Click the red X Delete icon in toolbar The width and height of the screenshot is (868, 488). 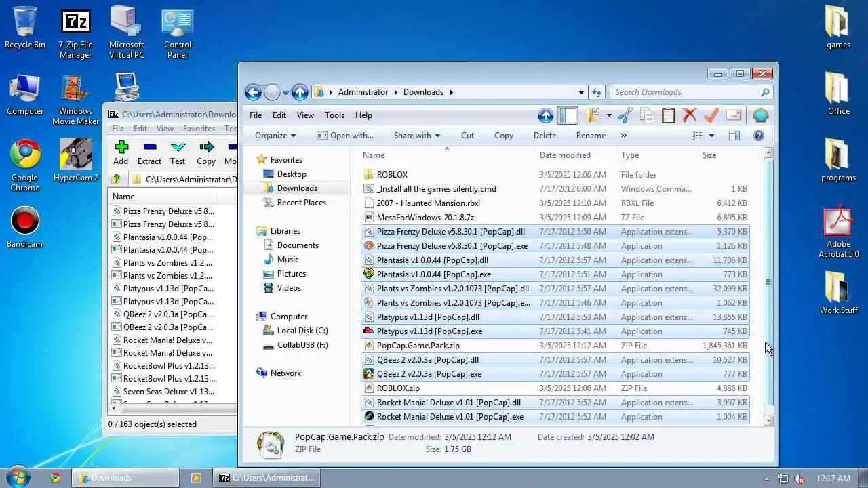pos(690,115)
